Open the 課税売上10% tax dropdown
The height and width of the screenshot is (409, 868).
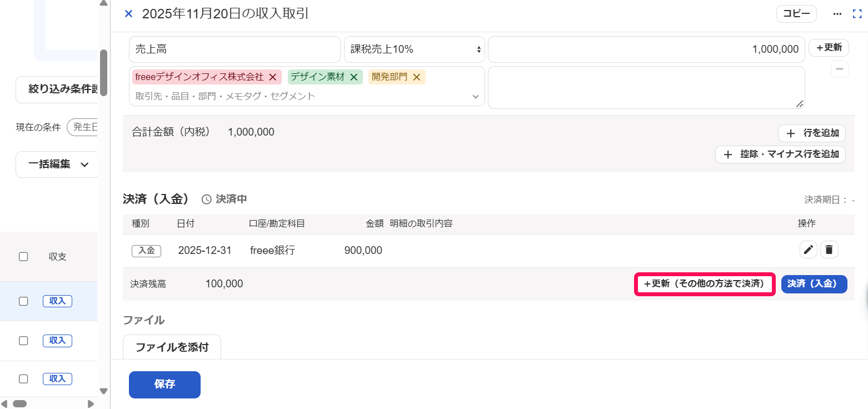tap(415, 49)
